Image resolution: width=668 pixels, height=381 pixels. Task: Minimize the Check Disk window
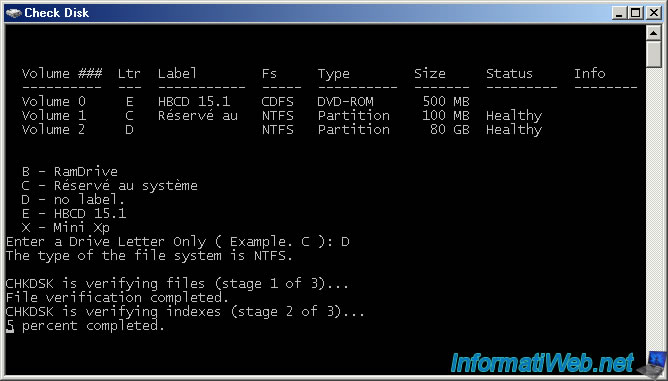[x=619, y=13]
